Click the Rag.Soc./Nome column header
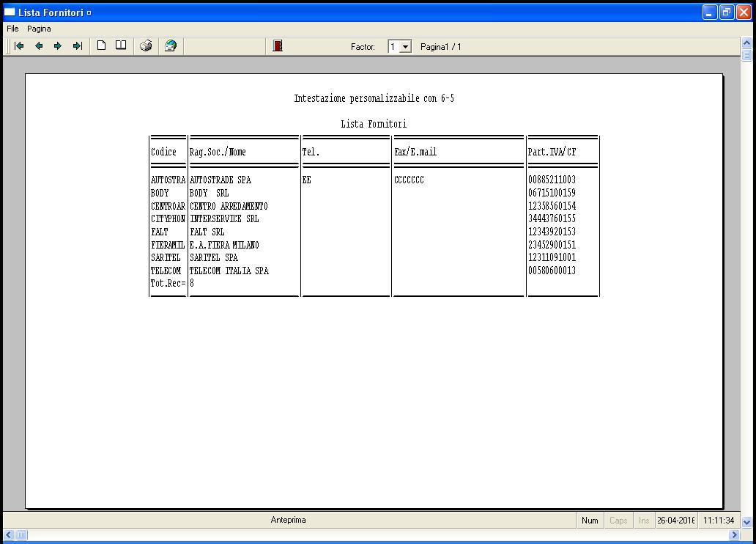Viewport: 756px width, 544px height. pos(218,152)
